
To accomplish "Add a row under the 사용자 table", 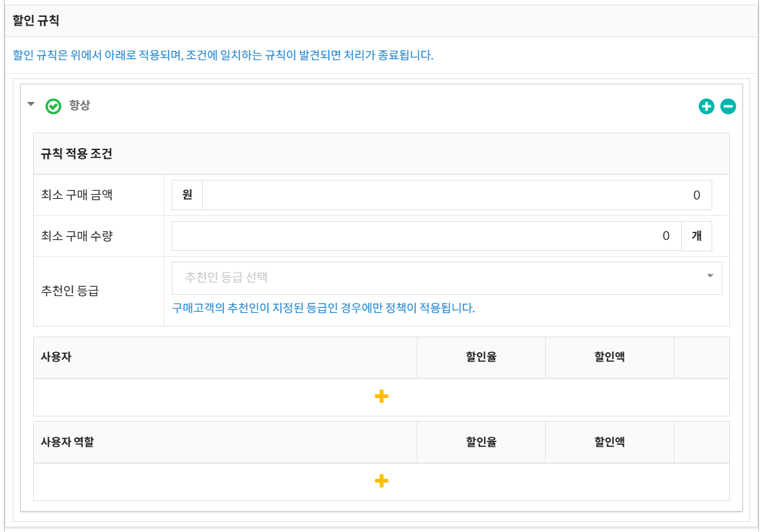I will coord(381,396).
